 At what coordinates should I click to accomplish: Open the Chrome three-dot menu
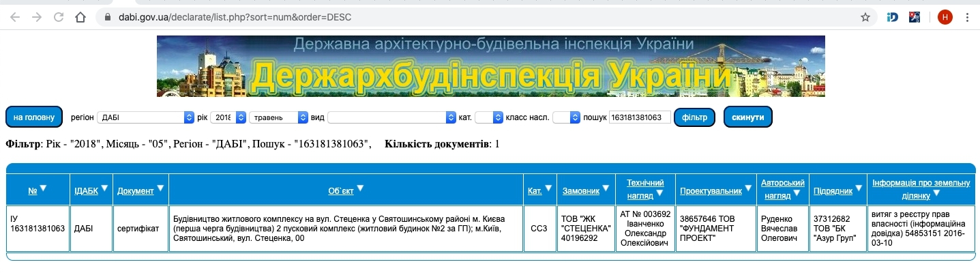click(x=967, y=17)
